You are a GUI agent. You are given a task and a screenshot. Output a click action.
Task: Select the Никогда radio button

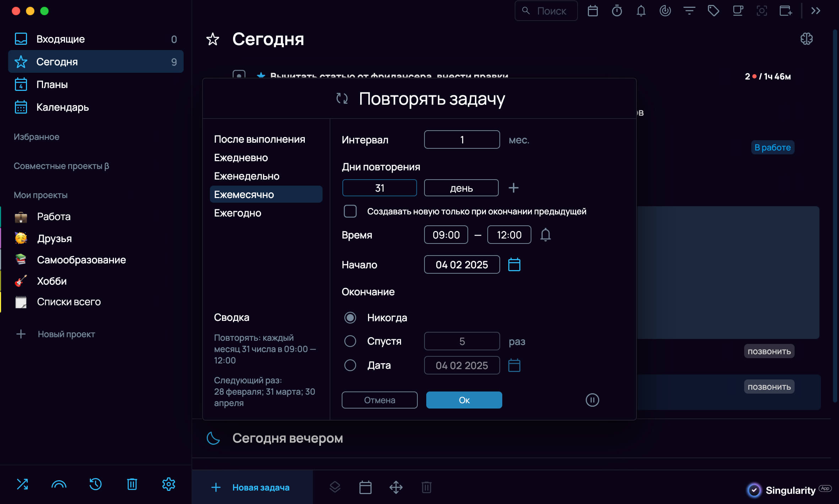pyautogui.click(x=350, y=318)
